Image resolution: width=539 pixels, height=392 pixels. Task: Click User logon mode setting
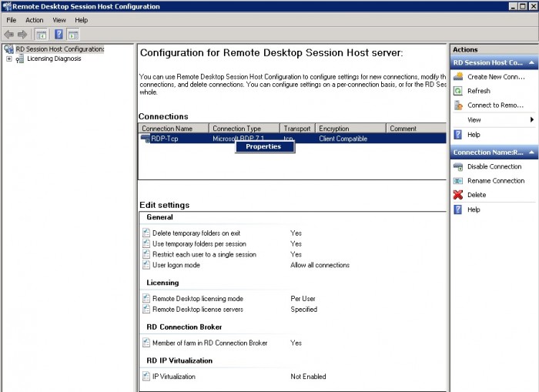(x=176, y=265)
